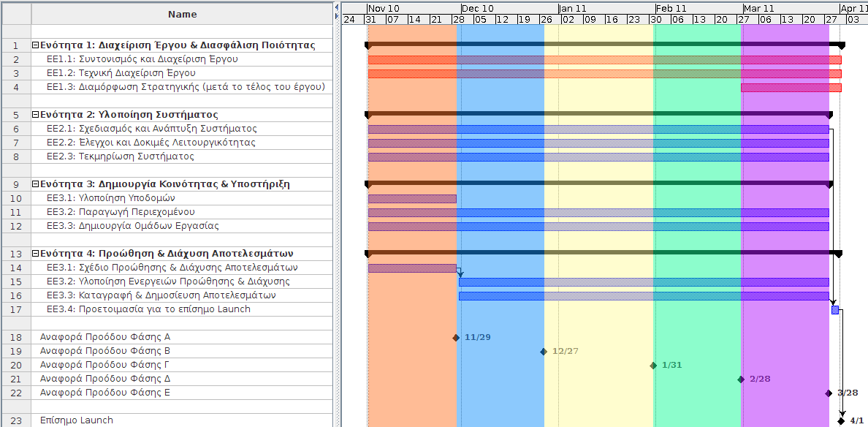This screenshot has width=868, height=427.
Task: Select task 'Αναφορά Προόδου Φάσης Ε'
Action: (104, 393)
